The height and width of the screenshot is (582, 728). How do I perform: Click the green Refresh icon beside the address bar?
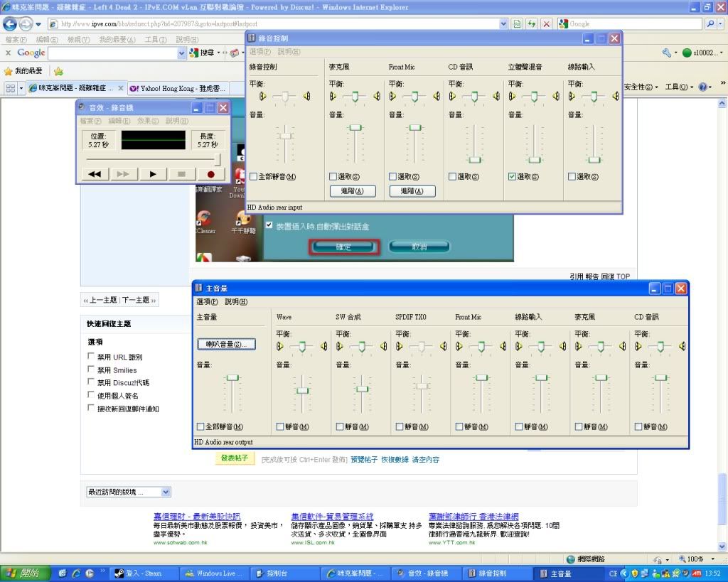point(531,23)
